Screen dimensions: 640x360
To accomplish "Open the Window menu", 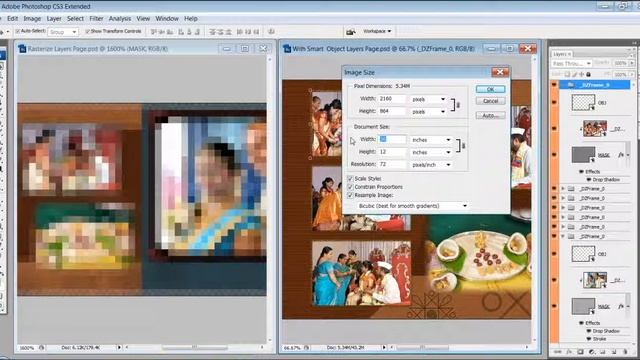I will click(x=167, y=18).
